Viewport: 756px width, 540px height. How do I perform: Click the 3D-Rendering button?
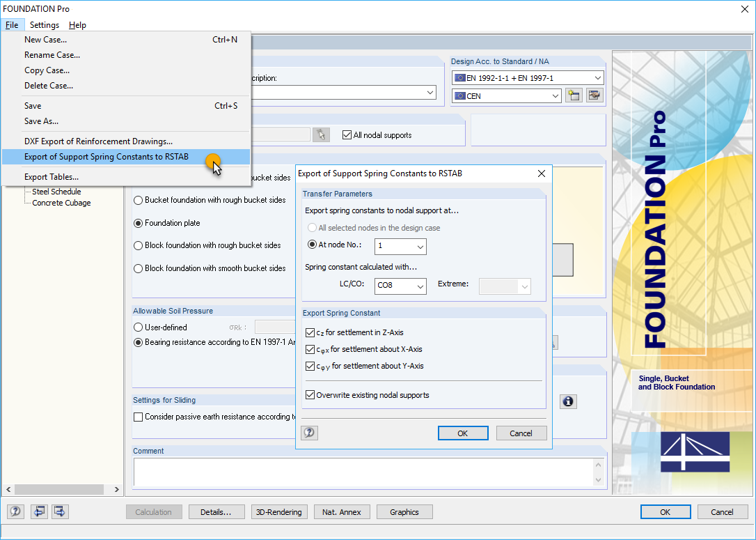(x=279, y=512)
